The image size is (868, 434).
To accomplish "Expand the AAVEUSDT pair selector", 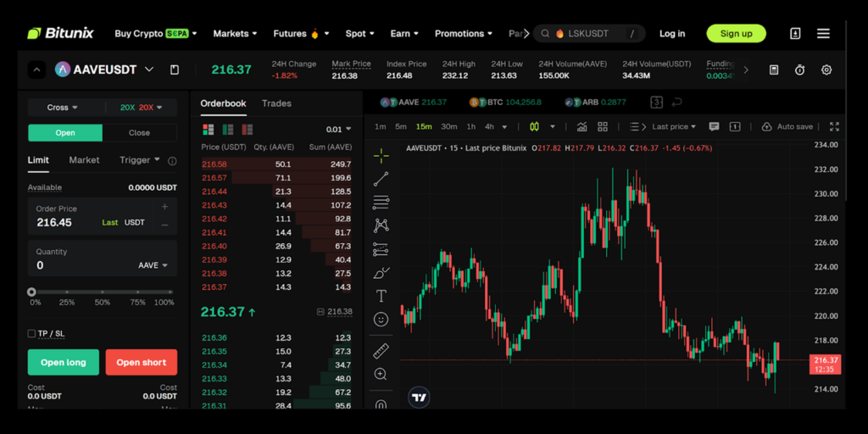I will click(149, 70).
